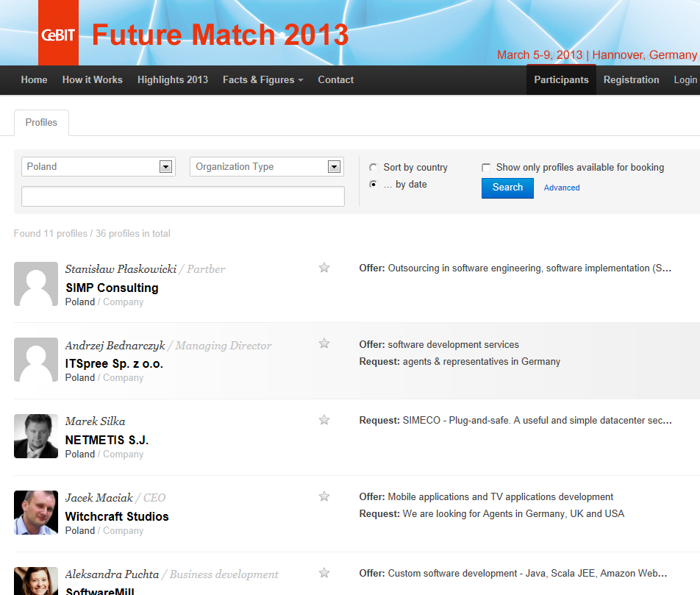
Task: Click the Future Match 2013 title
Action: pyautogui.click(x=220, y=35)
